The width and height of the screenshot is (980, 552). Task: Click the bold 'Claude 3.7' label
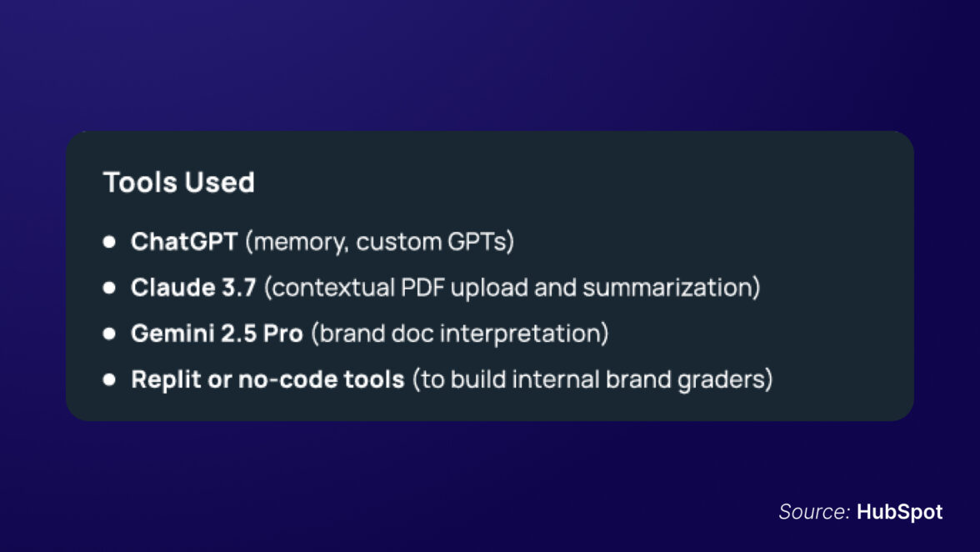(x=193, y=288)
